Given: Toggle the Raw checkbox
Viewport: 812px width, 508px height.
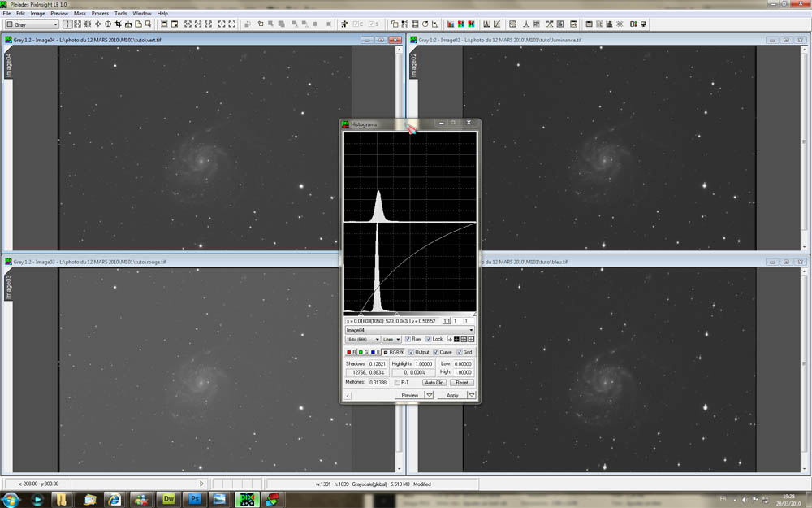Looking at the screenshot, I should (408, 339).
